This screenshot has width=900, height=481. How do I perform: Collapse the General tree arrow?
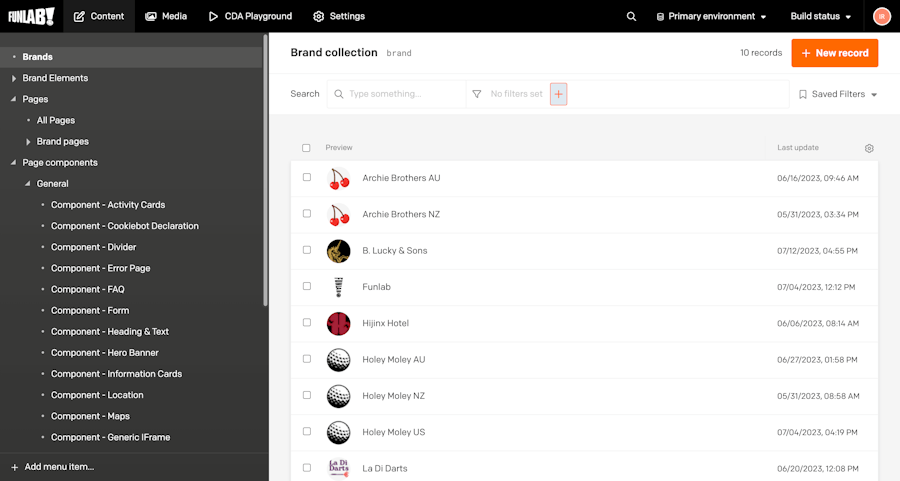pos(28,184)
